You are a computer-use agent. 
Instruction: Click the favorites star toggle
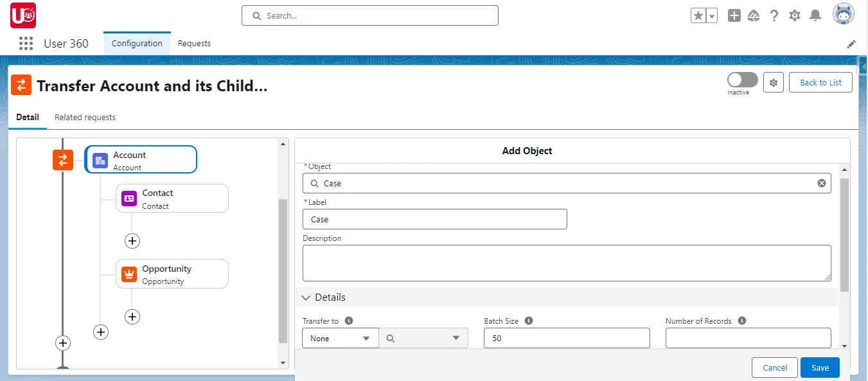tap(699, 14)
